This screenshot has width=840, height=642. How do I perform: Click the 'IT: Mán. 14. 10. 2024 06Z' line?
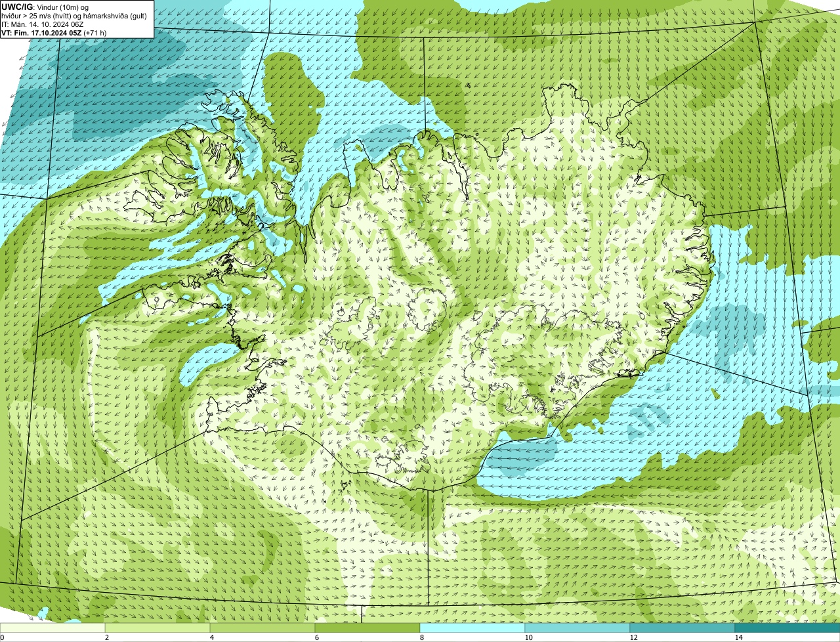(43, 24)
